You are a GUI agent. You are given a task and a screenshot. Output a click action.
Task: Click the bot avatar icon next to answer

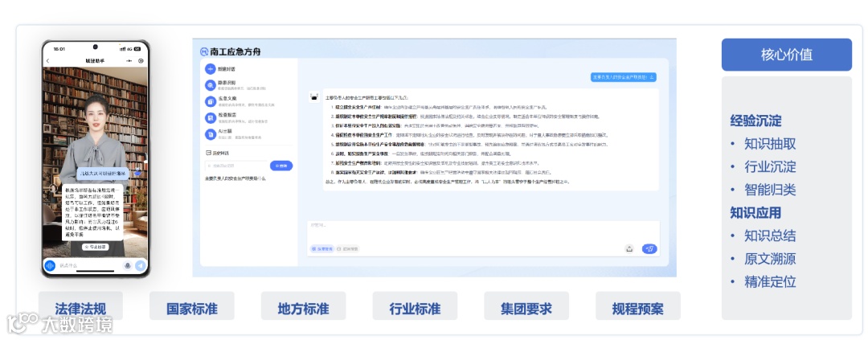click(314, 97)
